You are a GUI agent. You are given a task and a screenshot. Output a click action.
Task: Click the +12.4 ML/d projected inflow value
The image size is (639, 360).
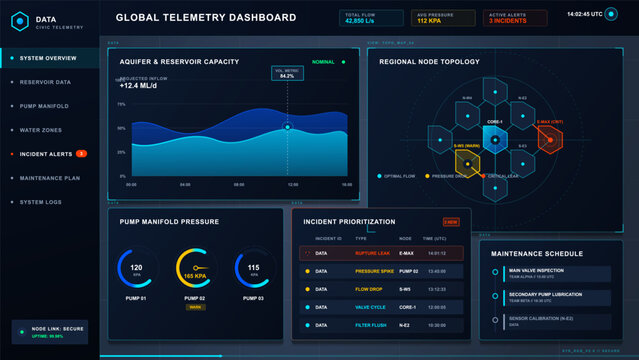coord(138,86)
